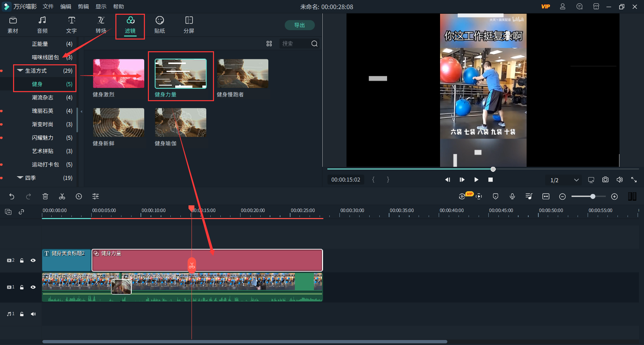Switch filter list to grid view
The image size is (644, 345).
269,44
